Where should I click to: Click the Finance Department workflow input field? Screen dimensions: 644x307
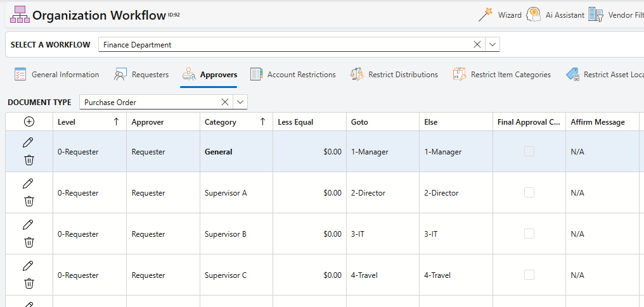point(285,45)
